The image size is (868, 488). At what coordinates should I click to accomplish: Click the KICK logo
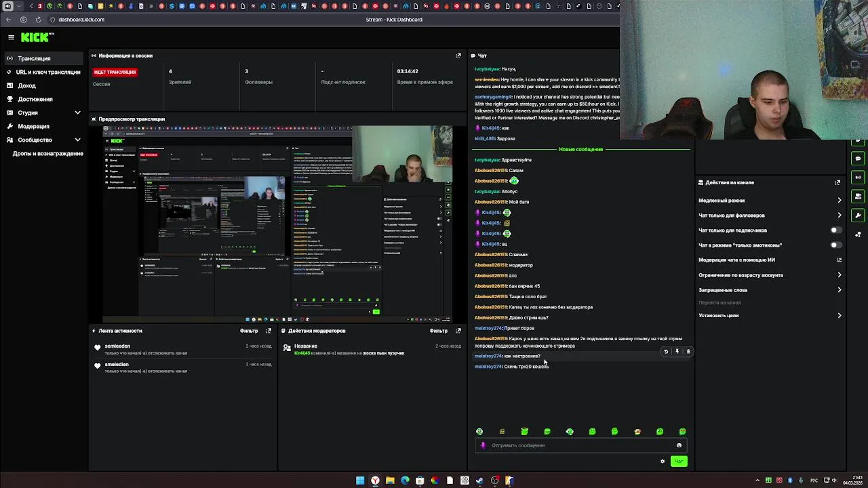tap(36, 37)
